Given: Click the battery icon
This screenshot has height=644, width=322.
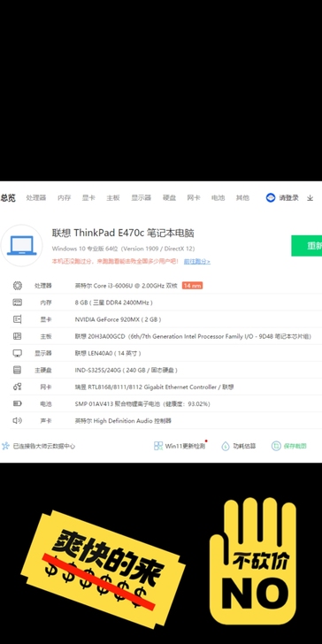Looking at the screenshot, I should (18, 403).
